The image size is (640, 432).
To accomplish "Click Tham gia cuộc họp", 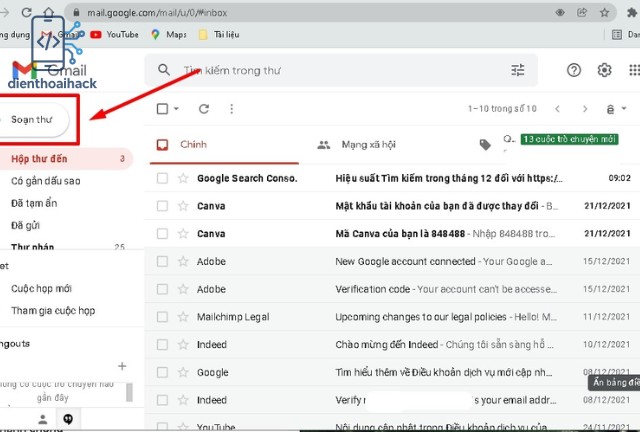I will click(x=53, y=311).
